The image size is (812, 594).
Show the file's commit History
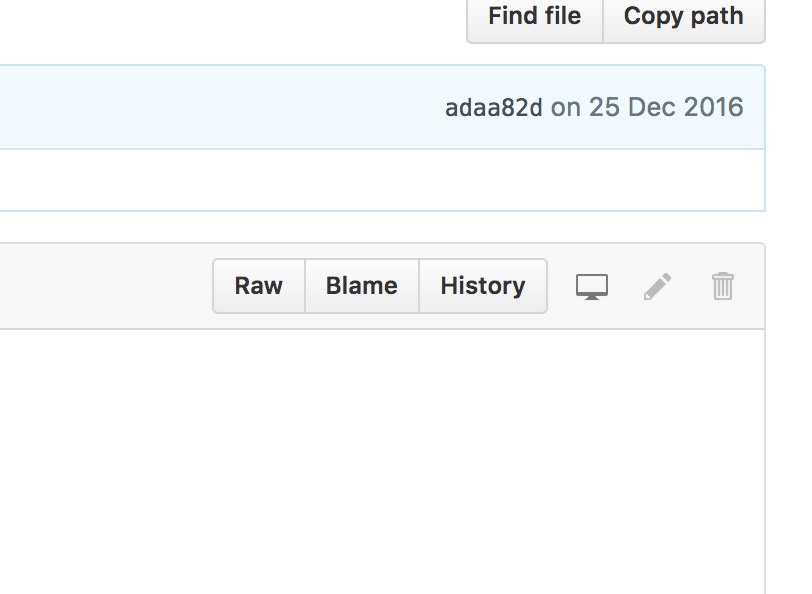[x=483, y=286]
